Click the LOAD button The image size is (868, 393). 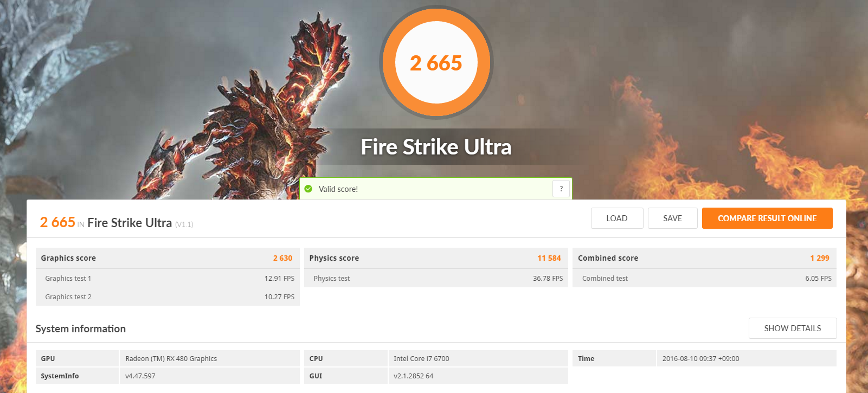[617, 218]
